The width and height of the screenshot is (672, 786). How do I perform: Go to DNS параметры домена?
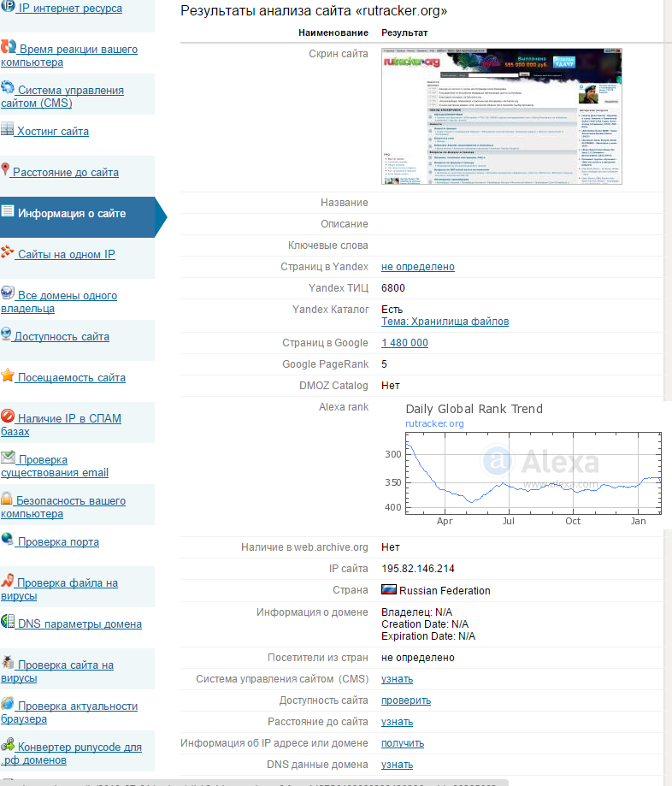pyautogui.click(x=80, y=624)
